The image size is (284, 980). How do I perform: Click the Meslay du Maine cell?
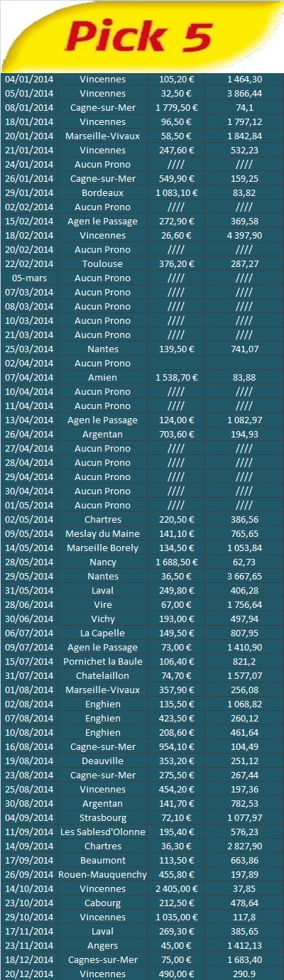[103, 533]
